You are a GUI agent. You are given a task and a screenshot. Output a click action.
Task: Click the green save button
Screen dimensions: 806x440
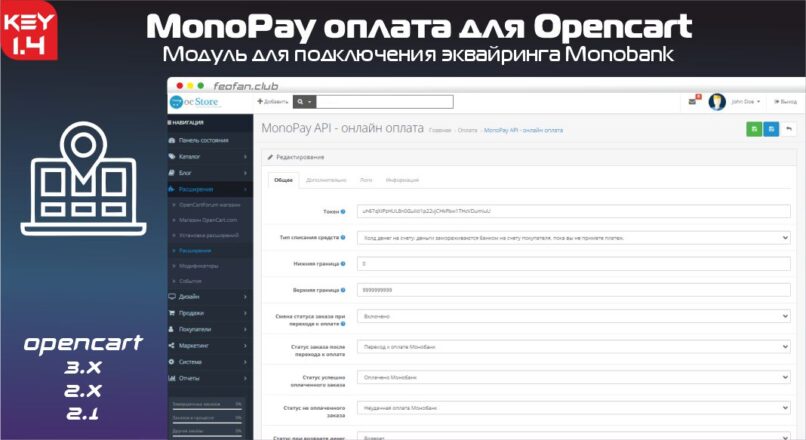754,129
